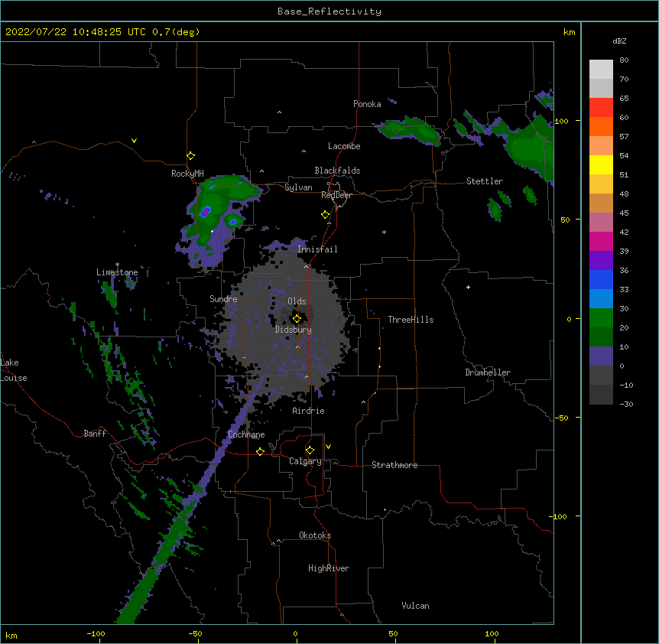Select the magenta 39-42 dBZ color swatch
This screenshot has width=659, height=644.
[x=601, y=241]
